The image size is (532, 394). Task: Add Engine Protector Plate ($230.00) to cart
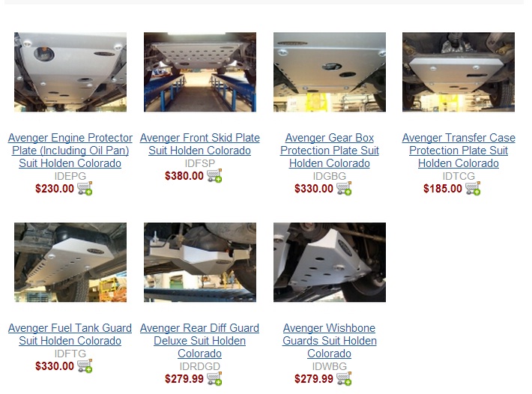tap(85, 188)
